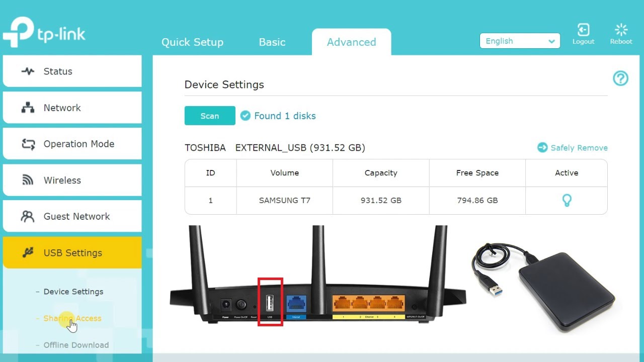The height and width of the screenshot is (362, 644).
Task: Click the Safely Remove arrow icon
Action: (542, 147)
